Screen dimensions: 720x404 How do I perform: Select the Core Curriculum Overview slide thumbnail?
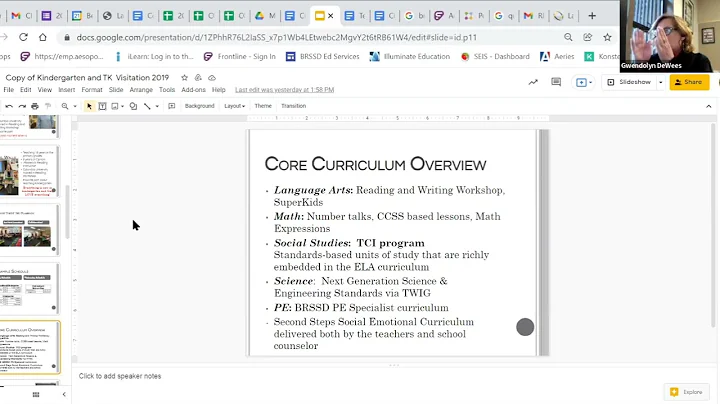tap(29, 348)
